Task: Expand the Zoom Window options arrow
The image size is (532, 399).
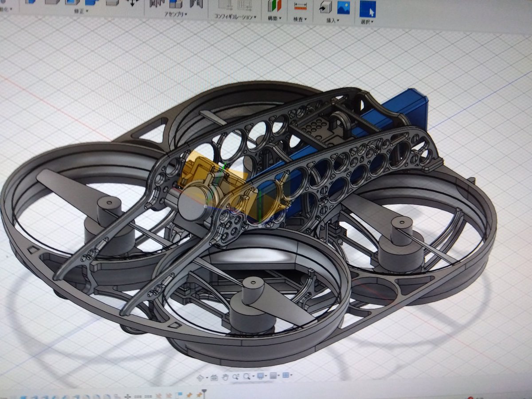Action: click(x=254, y=376)
